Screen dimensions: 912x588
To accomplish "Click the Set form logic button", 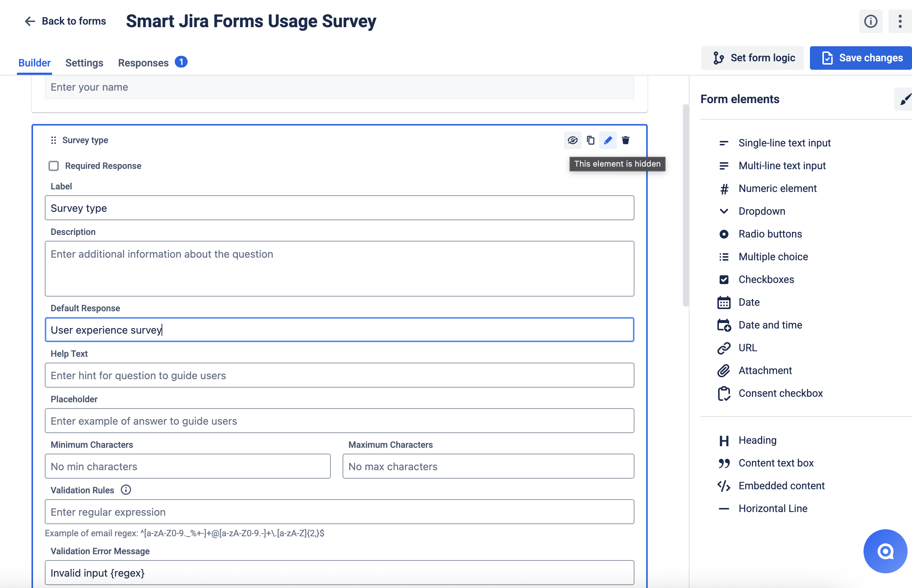I will click(x=752, y=58).
